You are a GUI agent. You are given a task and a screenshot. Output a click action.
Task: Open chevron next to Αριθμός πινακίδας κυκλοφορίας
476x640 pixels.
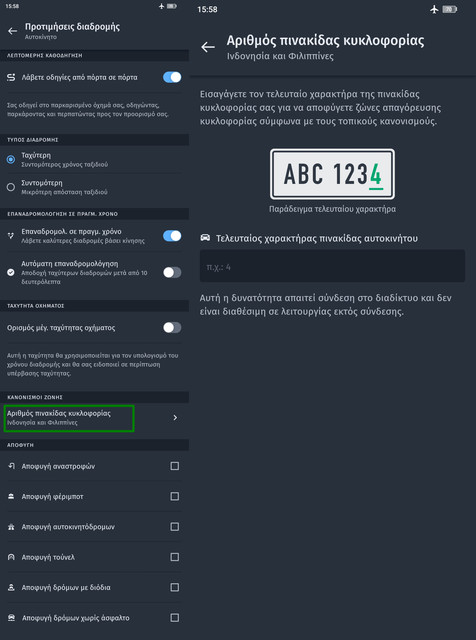(x=175, y=418)
